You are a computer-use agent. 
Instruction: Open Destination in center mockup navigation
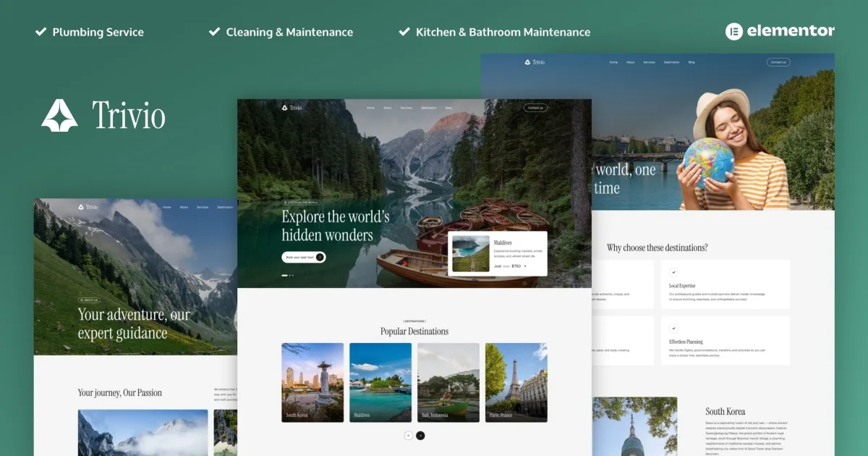(x=429, y=108)
